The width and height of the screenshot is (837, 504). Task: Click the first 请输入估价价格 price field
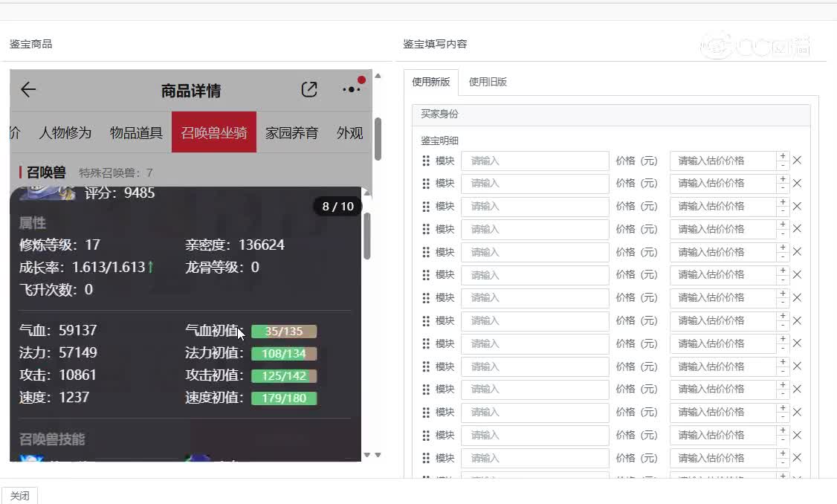(722, 161)
